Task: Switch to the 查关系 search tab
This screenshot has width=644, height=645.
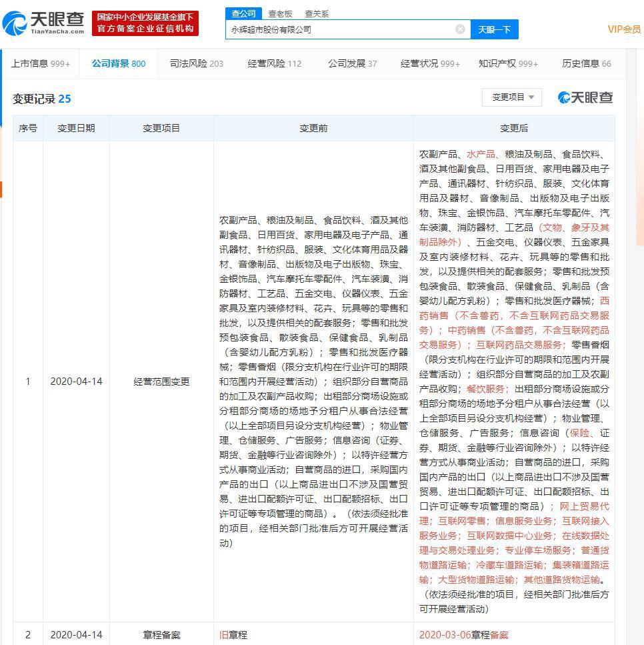Action: [316, 14]
